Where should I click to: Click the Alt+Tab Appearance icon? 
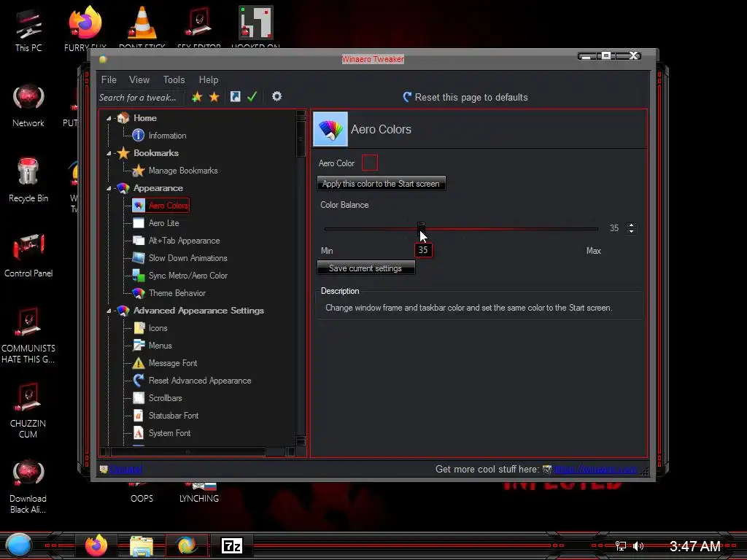[x=139, y=241]
